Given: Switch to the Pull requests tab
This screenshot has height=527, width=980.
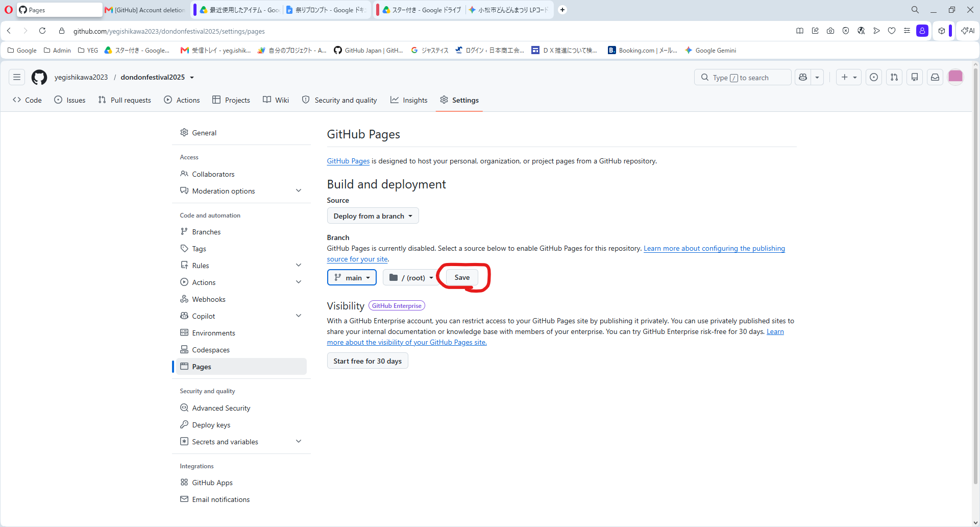Looking at the screenshot, I should pos(125,100).
